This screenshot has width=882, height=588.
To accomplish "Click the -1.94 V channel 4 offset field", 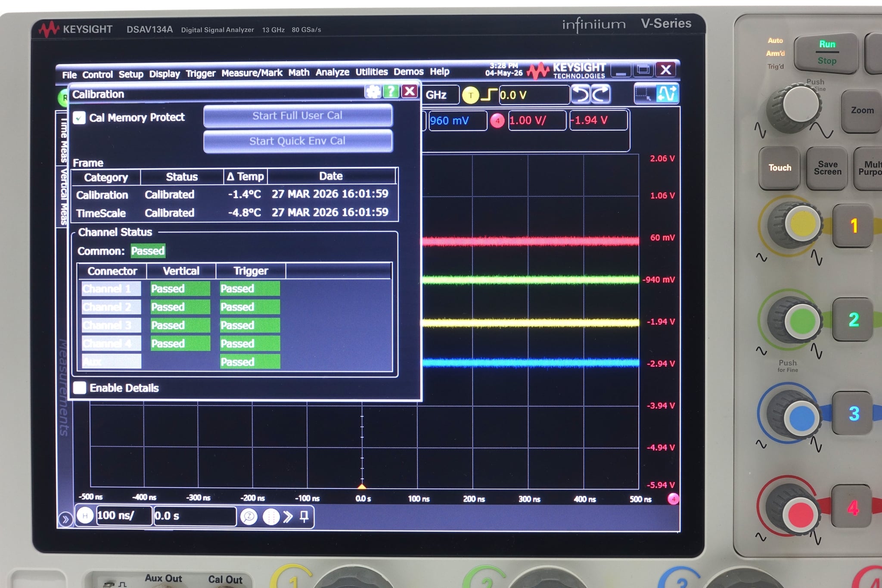I will pyautogui.click(x=599, y=120).
